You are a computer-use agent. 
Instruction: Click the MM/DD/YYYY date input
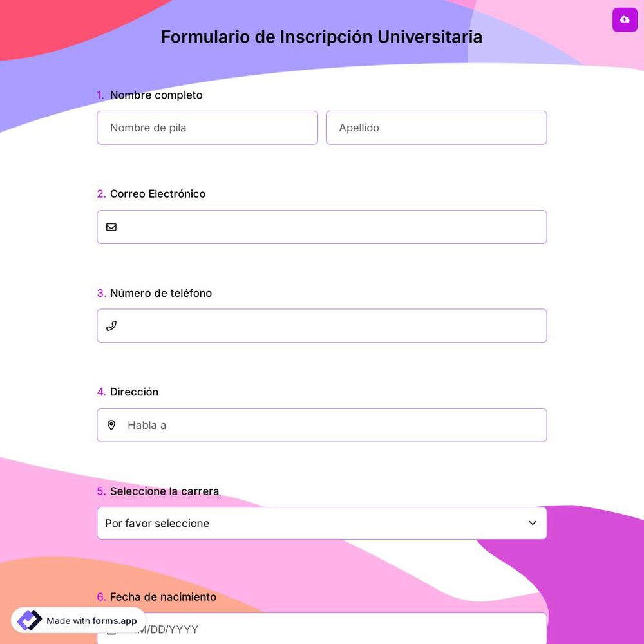click(322, 629)
